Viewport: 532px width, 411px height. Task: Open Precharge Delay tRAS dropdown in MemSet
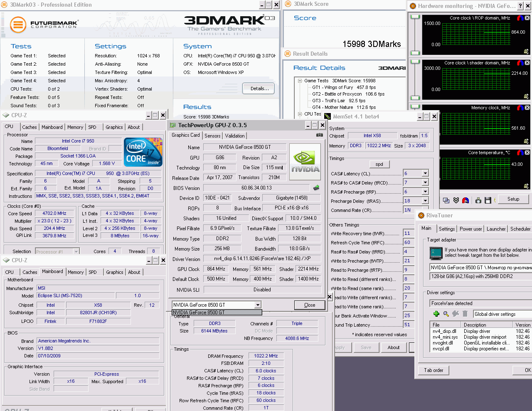(425, 201)
